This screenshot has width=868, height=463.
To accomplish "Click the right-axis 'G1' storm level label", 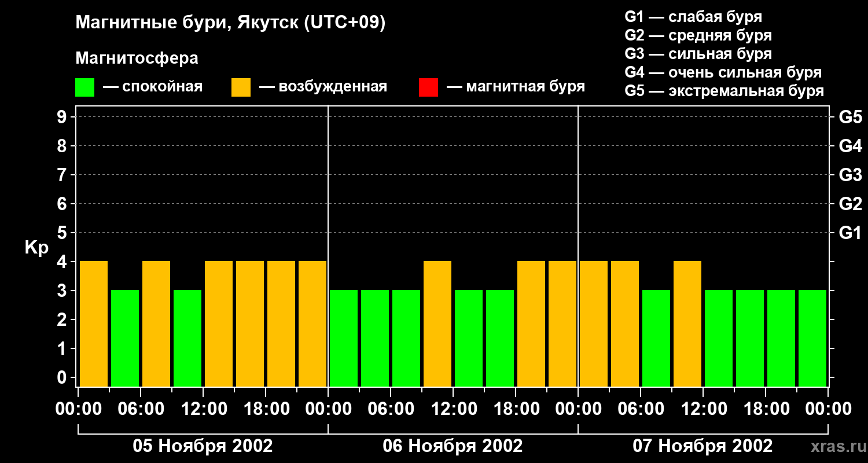I will (x=850, y=233).
